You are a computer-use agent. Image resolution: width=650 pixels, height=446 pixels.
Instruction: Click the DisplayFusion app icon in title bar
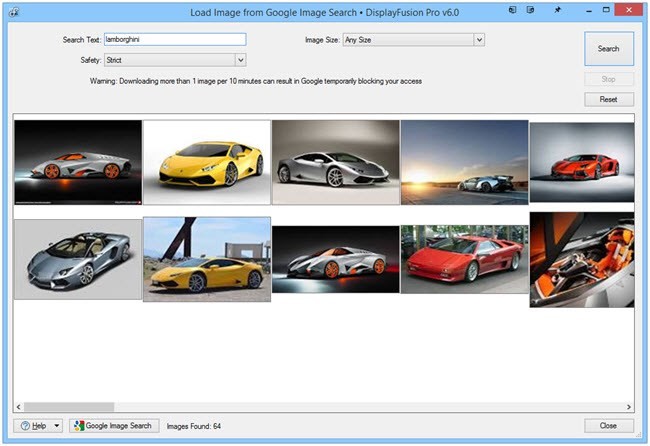coord(14,12)
